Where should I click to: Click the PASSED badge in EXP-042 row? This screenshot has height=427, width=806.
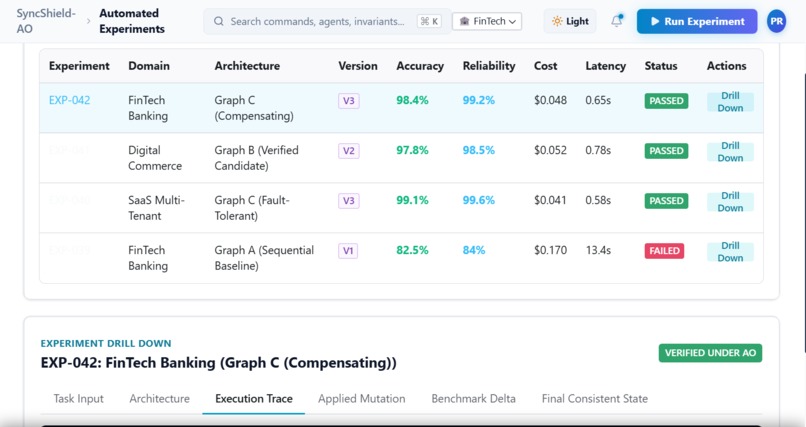(666, 101)
